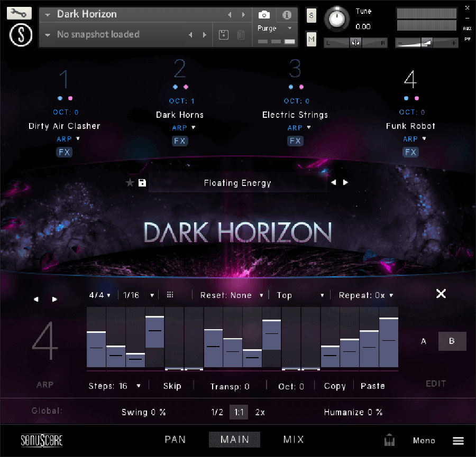The width and height of the screenshot is (476, 457).
Task: Open the Reset: None dropdown
Action: (x=232, y=295)
